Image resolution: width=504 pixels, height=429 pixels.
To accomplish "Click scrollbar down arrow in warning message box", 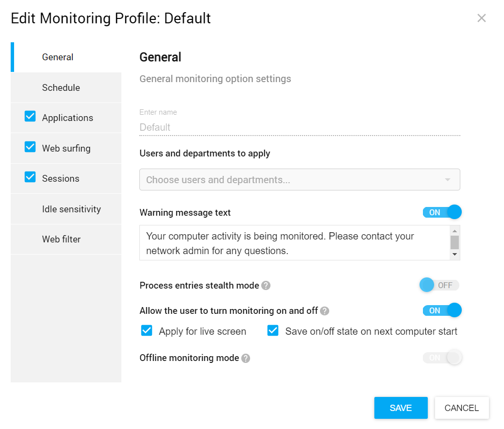I will 454,254.
